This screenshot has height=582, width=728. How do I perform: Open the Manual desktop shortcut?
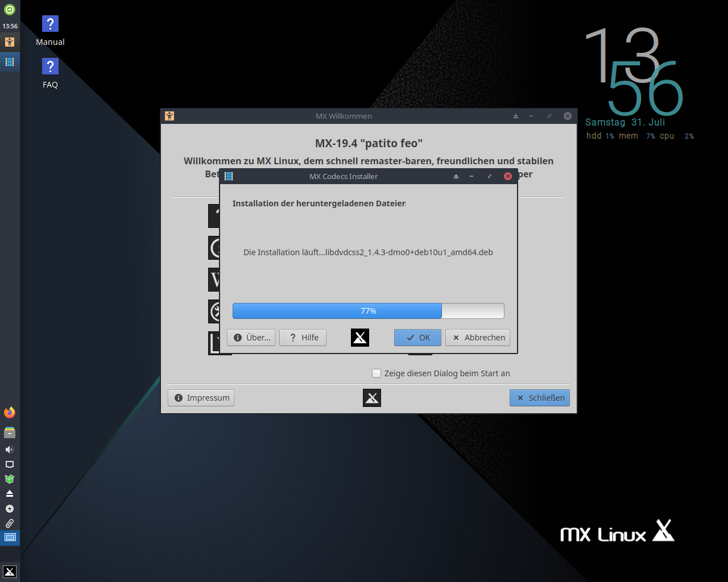pos(50,31)
